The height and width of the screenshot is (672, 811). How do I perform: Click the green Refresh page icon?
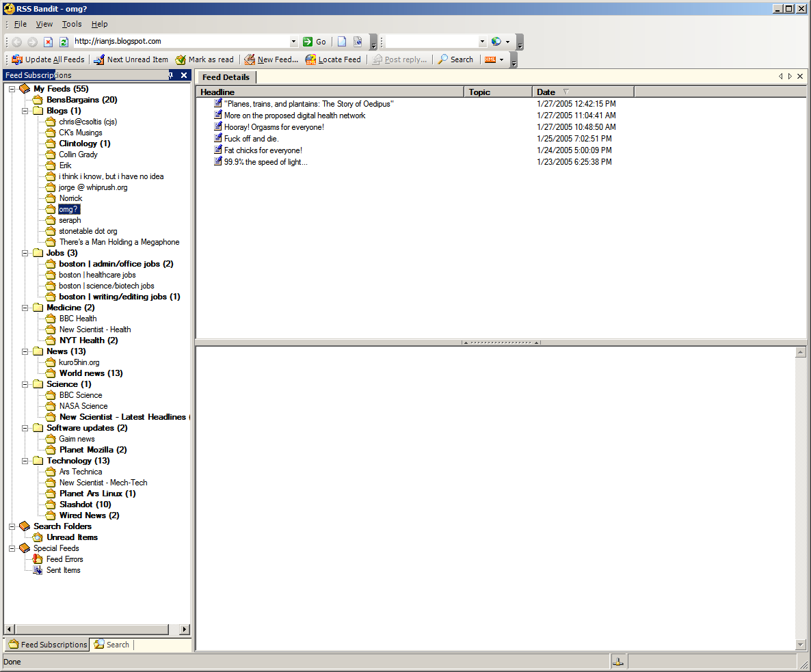click(x=64, y=42)
